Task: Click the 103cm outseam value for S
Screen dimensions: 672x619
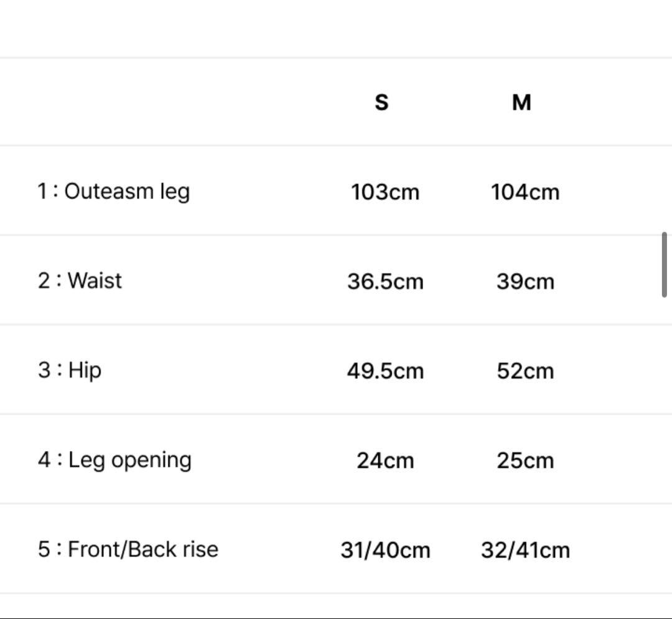Action: [385, 192]
